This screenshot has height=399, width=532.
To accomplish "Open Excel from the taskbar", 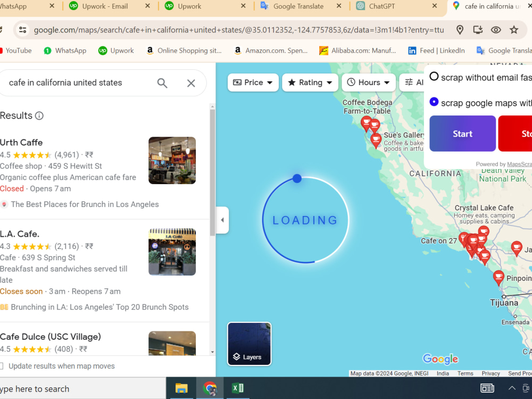I will (x=237, y=388).
